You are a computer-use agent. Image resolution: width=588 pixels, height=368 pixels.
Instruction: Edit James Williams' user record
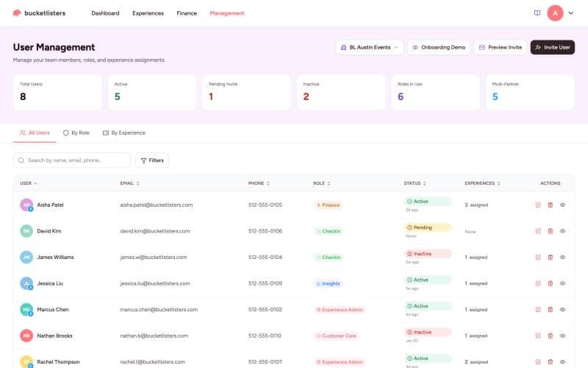[538, 257]
